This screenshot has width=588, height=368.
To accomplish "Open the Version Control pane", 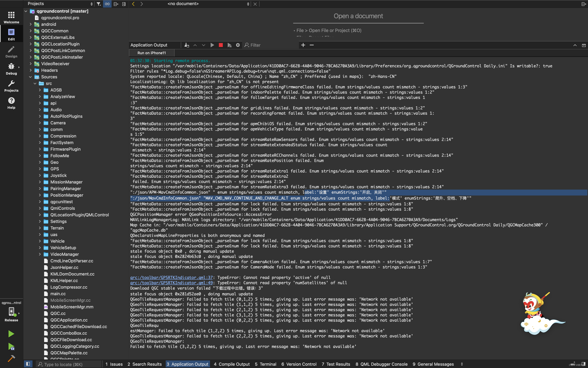I will pyautogui.click(x=299, y=364).
